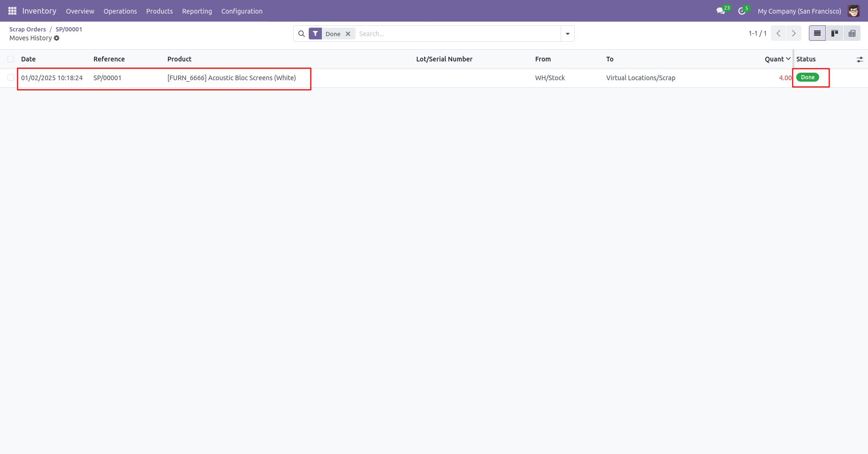Open the Overview menu
The height and width of the screenshot is (454, 868).
tap(80, 11)
